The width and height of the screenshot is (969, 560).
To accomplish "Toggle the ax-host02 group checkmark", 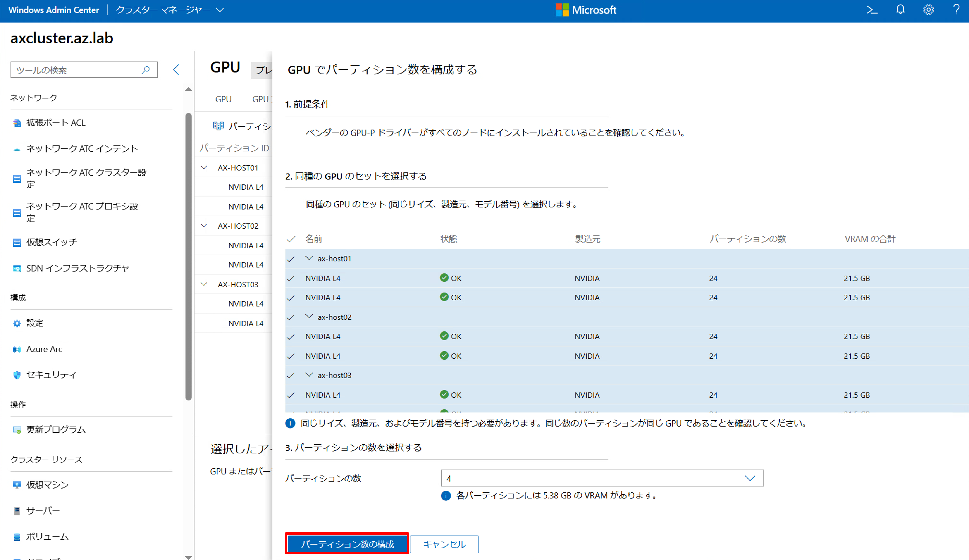I will tap(291, 317).
